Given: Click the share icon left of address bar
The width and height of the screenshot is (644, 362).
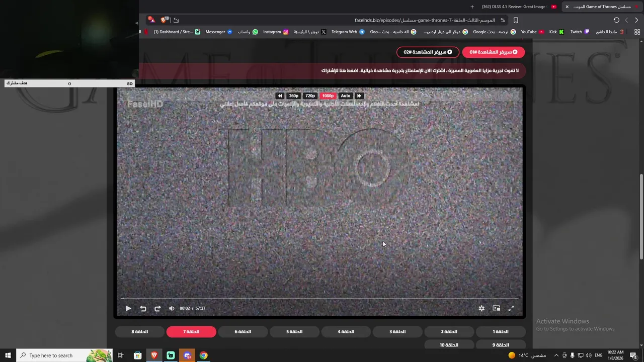Looking at the screenshot, I should click(176, 20).
